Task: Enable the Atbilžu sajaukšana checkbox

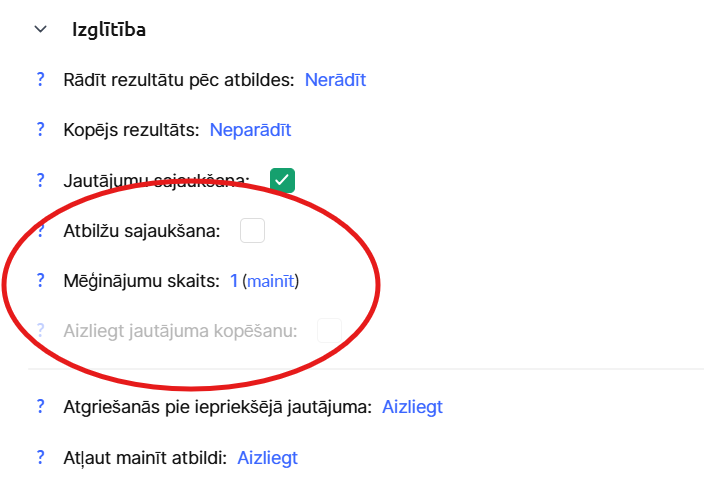Action: click(253, 231)
